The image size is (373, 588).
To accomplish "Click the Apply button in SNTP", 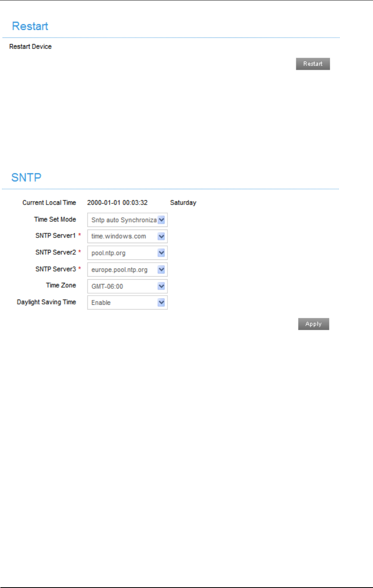I will [x=313, y=324].
